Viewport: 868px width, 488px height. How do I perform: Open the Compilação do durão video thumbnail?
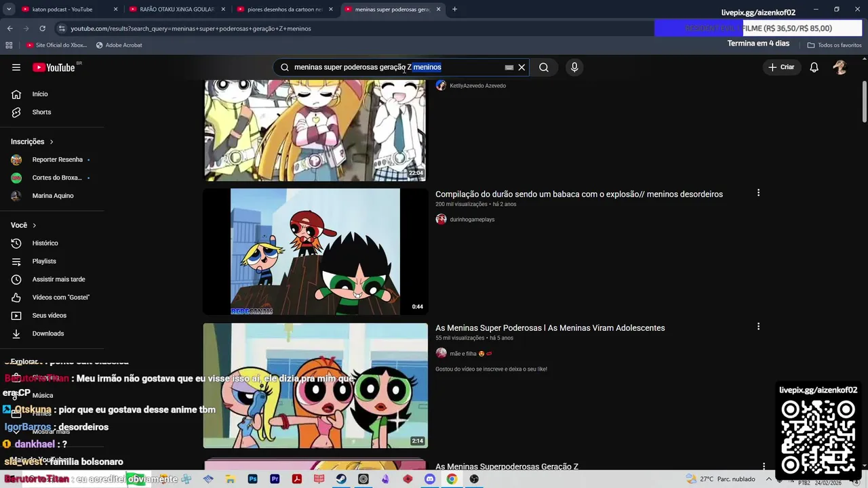(x=315, y=251)
